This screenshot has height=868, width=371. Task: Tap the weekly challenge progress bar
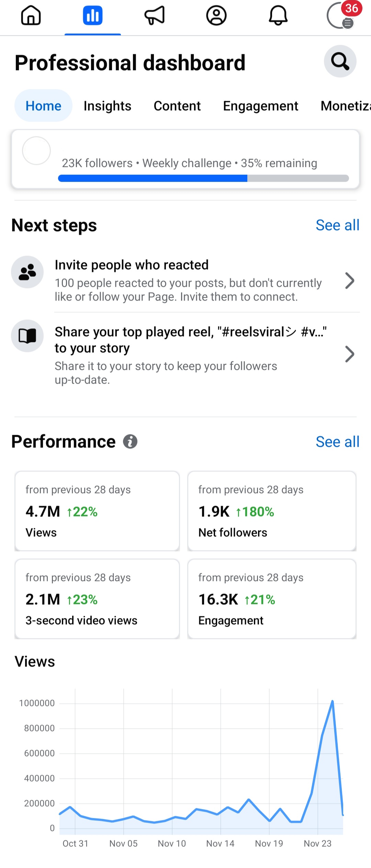point(204,178)
